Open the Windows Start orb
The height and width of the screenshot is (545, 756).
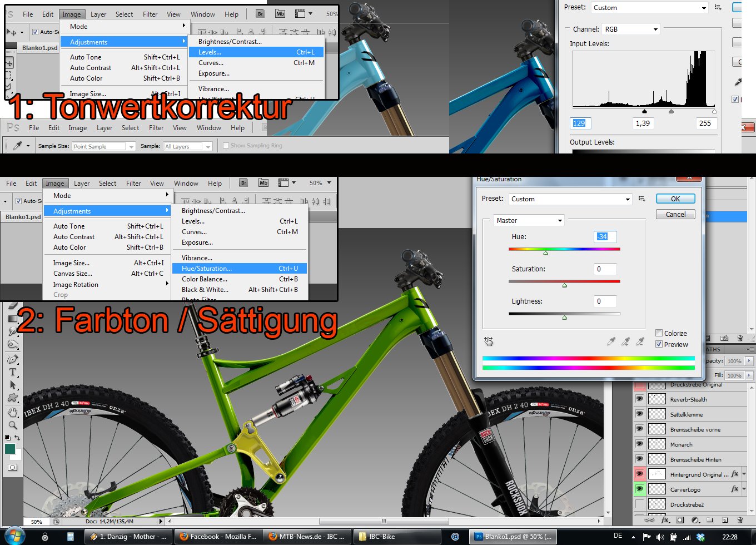14,536
